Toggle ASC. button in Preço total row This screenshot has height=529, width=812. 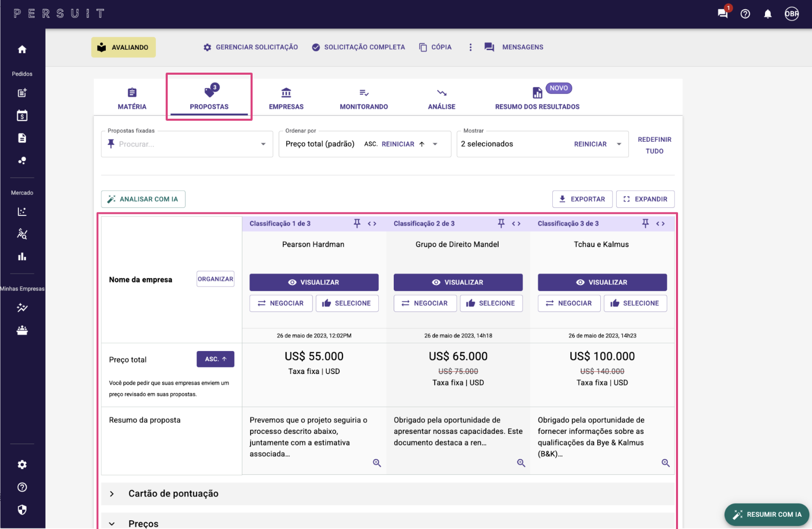pyautogui.click(x=215, y=359)
